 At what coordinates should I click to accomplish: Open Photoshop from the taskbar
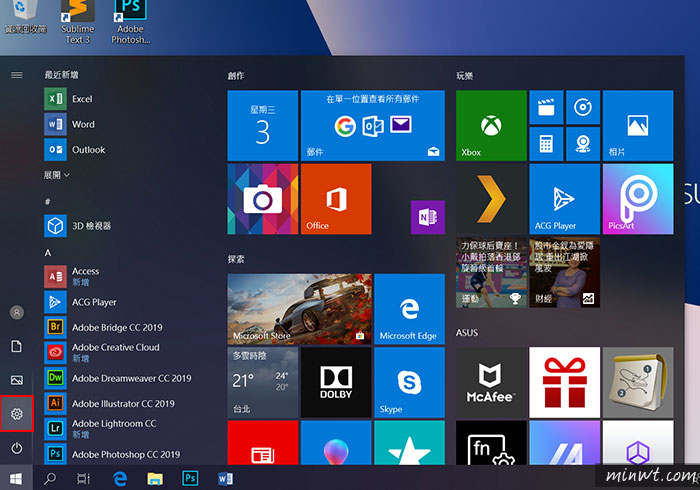190,478
